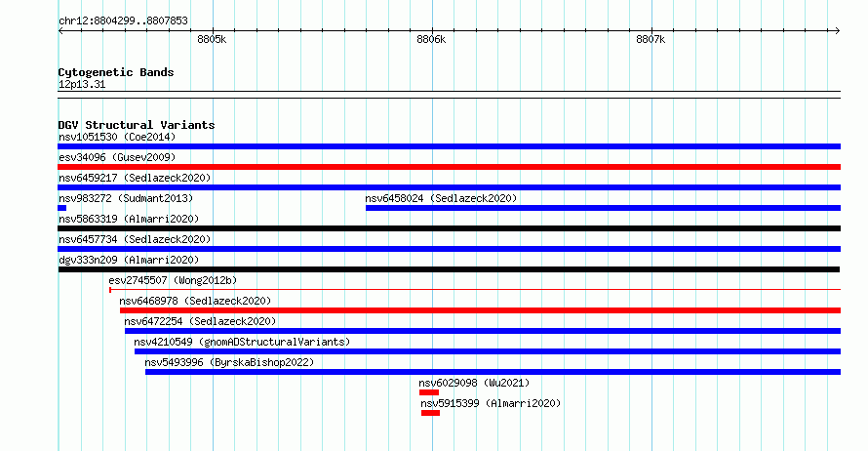The height and width of the screenshot is (451, 868).
Task: Select the blue nsv4210549 variant bar
Action: (x=487, y=351)
